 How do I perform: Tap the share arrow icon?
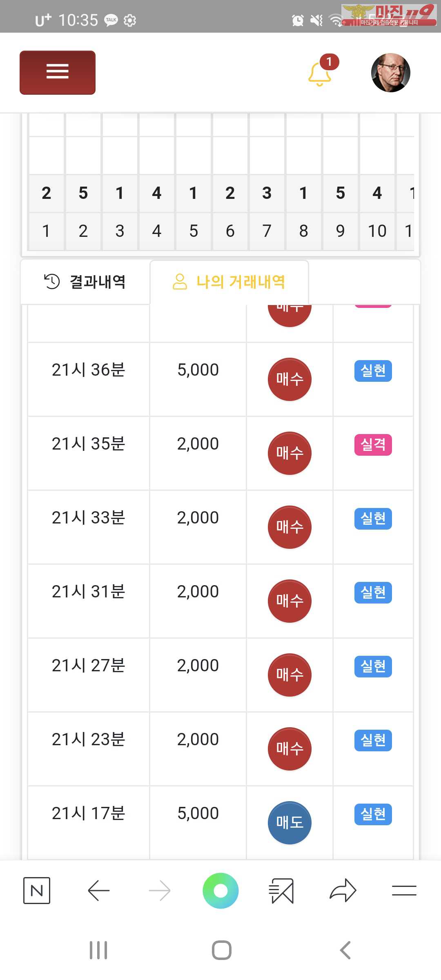coord(343,890)
